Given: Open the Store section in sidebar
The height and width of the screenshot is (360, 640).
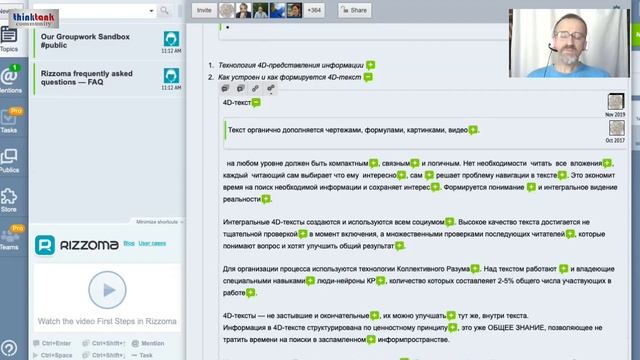Looking at the screenshot, I should 9,200.
